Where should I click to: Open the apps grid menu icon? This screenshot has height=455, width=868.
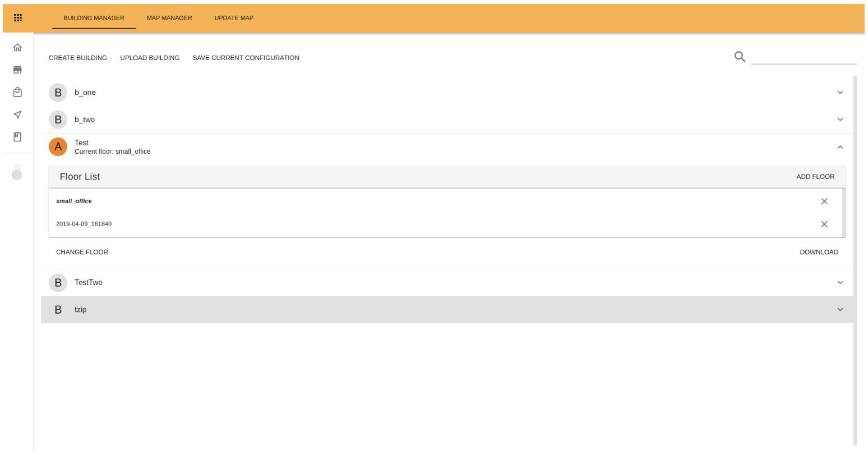[18, 18]
